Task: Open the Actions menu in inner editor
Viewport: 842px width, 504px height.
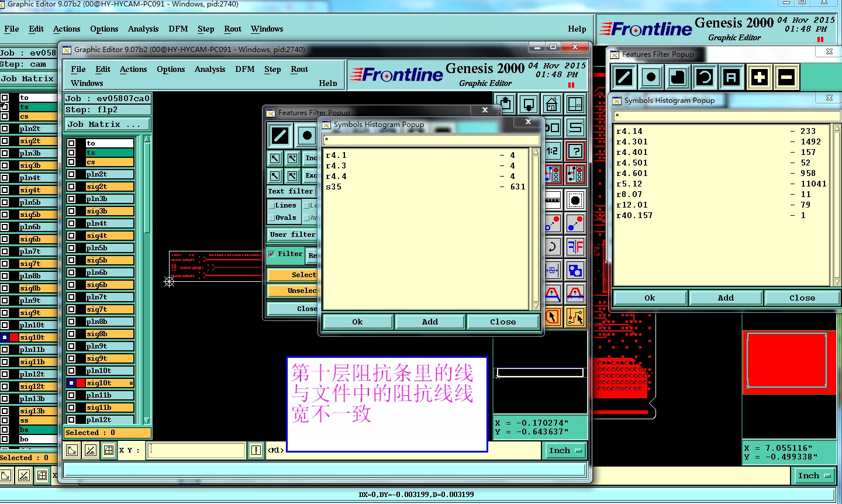Action: pyautogui.click(x=133, y=69)
